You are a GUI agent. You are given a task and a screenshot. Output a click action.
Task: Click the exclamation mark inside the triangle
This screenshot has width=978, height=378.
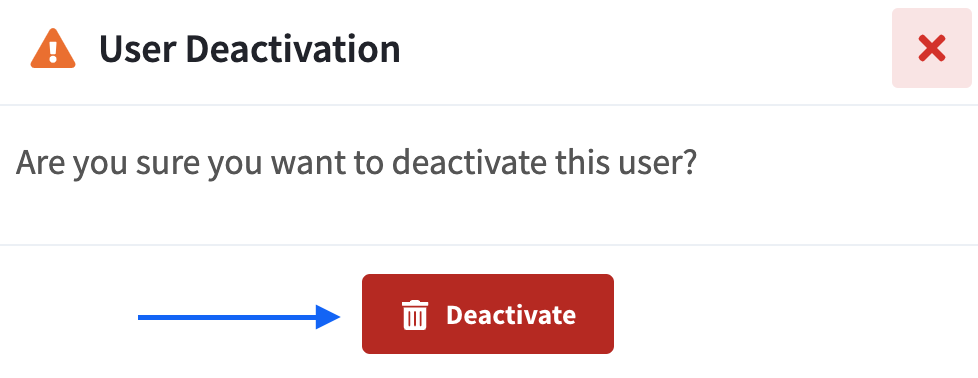point(53,51)
